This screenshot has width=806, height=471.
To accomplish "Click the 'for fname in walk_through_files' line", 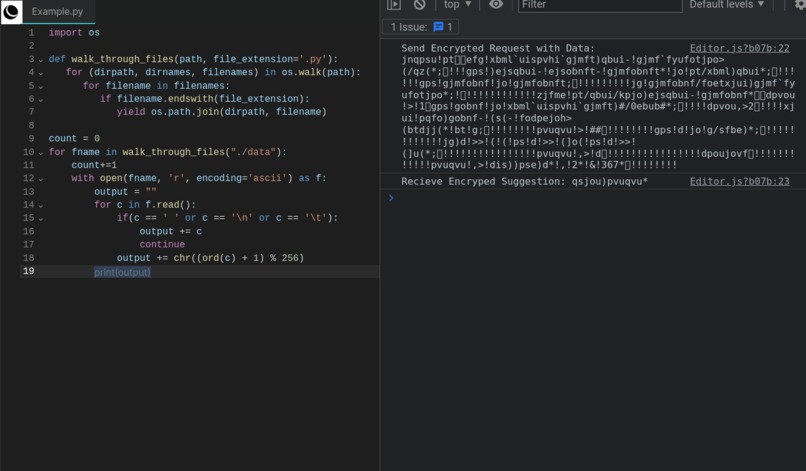I will coord(168,152).
